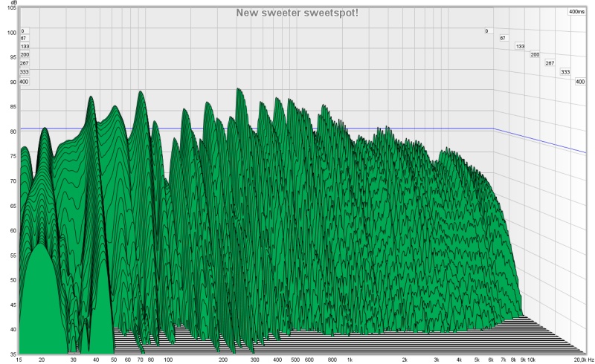595x364 pixels.
Task: Click the "45" value on the dB axis
Action: (x=13, y=305)
